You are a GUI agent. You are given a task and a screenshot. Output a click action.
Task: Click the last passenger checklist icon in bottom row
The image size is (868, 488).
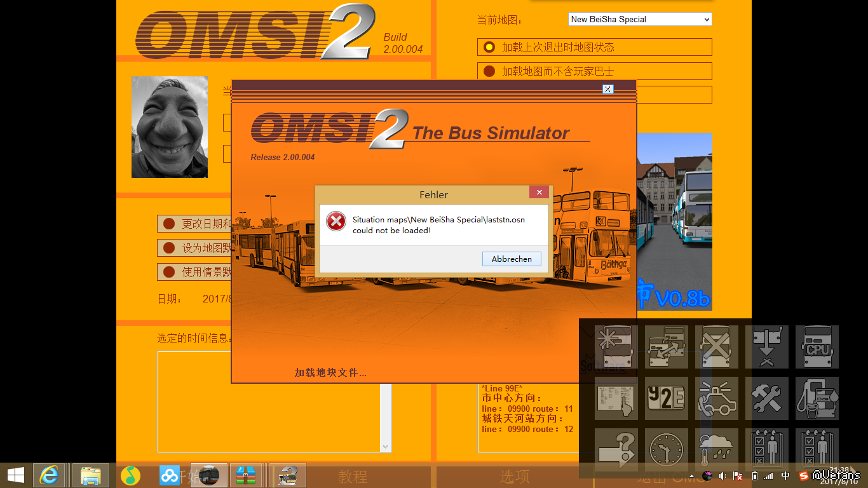(x=817, y=449)
